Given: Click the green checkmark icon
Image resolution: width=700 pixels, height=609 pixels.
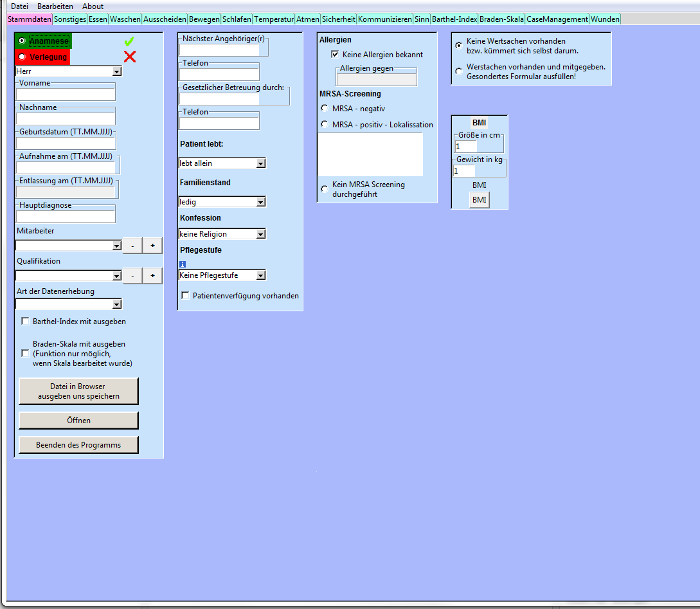Looking at the screenshot, I should coord(129,41).
